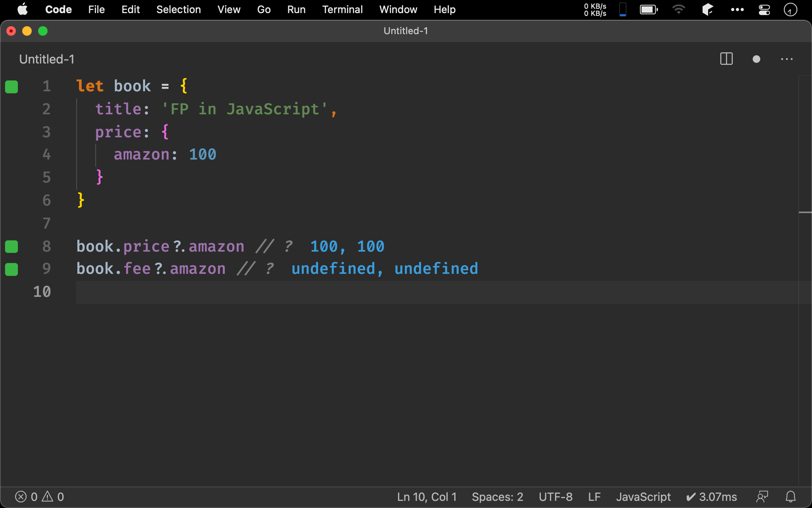Click the 'let' keyword on line 1
Viewport: 812px width, 508px height.
90,86
